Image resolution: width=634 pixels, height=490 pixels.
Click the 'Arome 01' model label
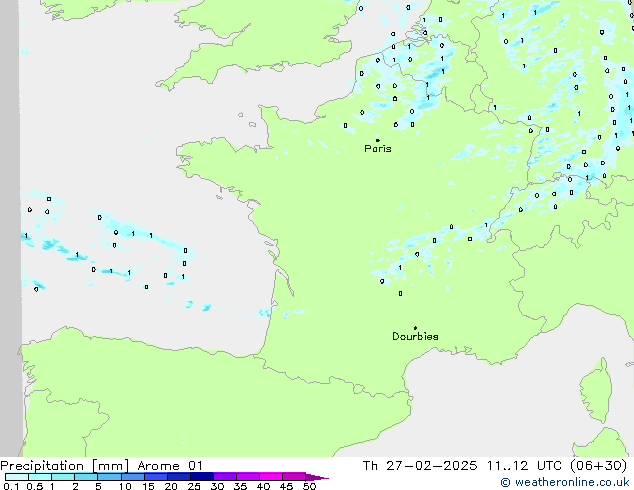(170, 466)
